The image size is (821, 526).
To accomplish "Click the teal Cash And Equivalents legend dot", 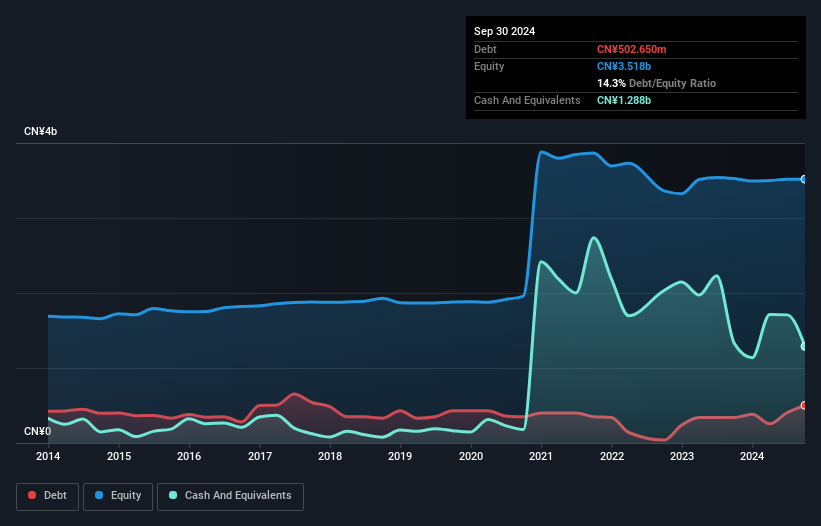I will click(x=173, y=495).
